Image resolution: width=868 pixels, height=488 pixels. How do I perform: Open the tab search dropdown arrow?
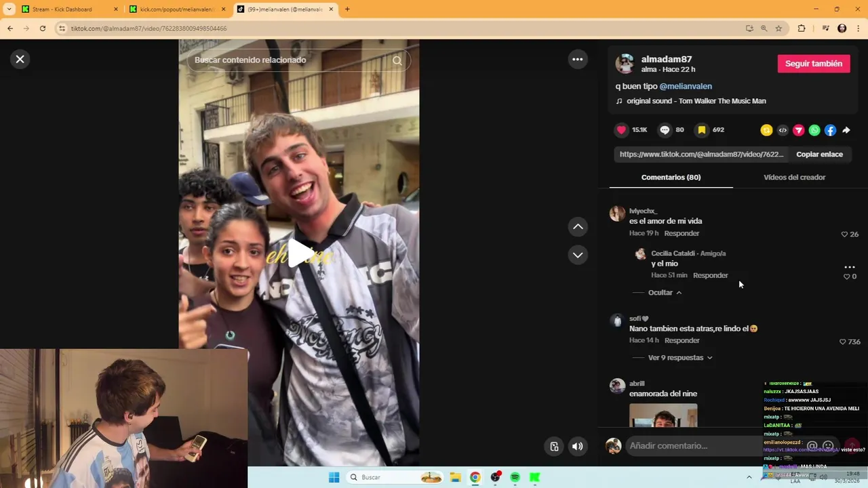coord(9,9)
